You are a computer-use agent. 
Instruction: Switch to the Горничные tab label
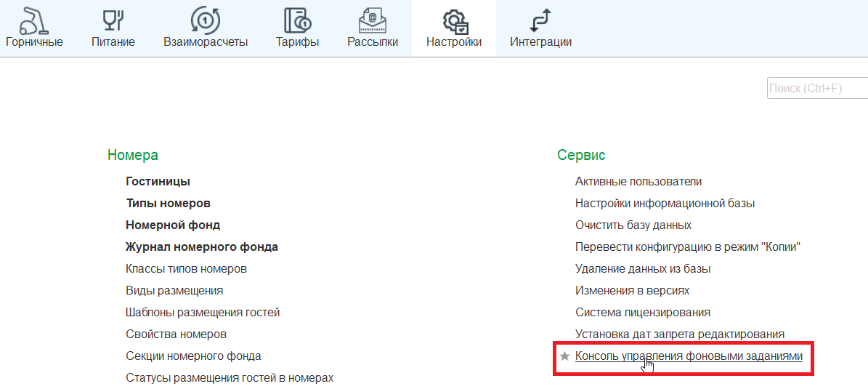coord(34,42)
